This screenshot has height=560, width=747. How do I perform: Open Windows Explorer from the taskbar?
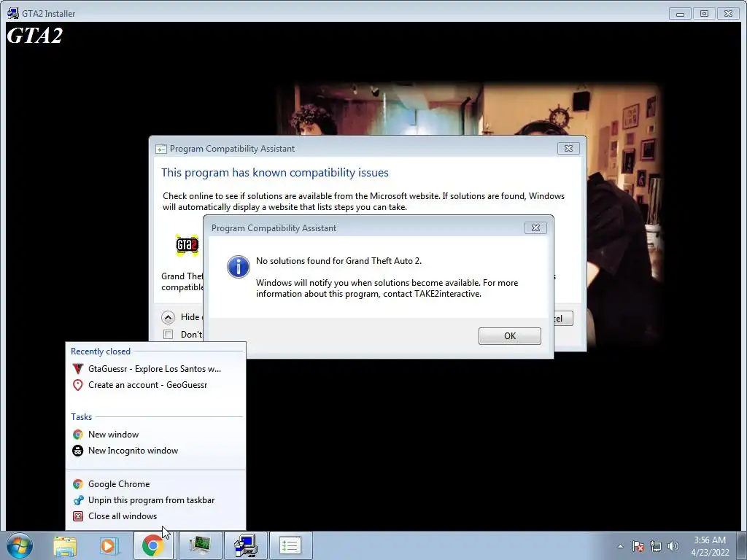[65, 545]
